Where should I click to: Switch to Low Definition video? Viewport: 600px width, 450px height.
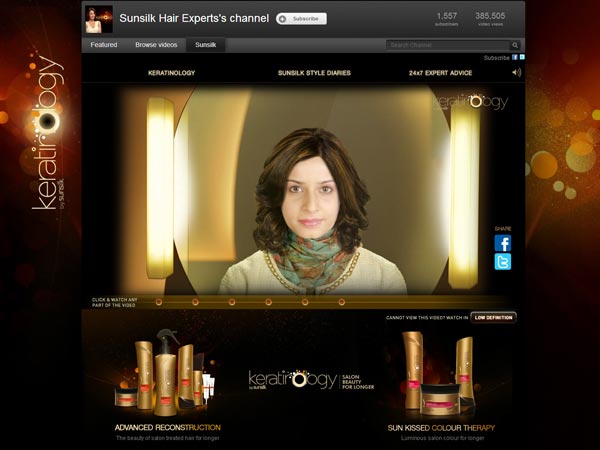click(x=494, y=317)
